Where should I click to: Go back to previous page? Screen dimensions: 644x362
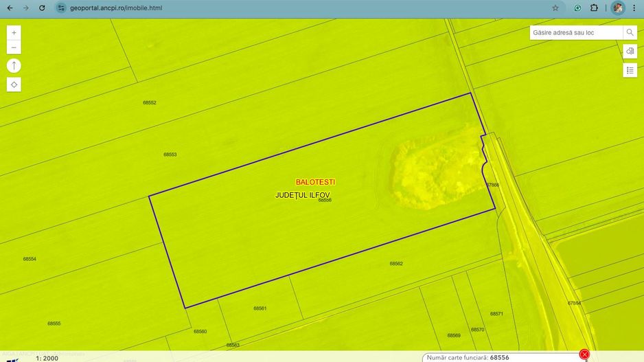10,8
